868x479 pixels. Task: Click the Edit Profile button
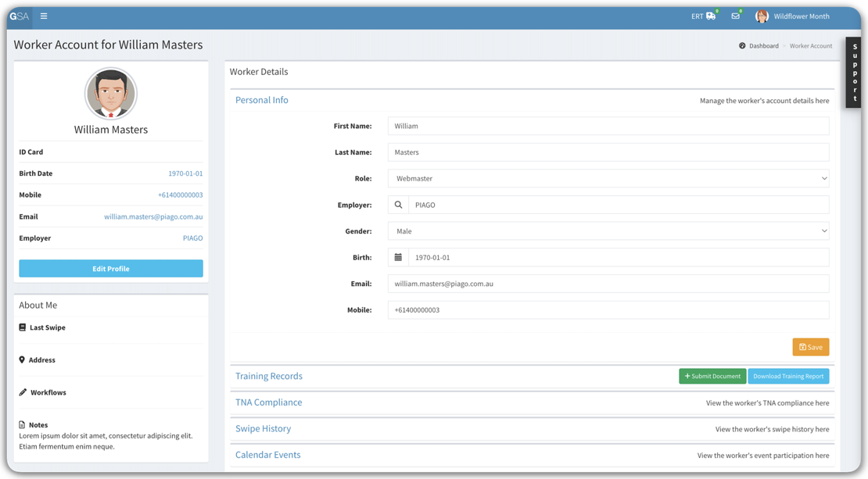110,268
